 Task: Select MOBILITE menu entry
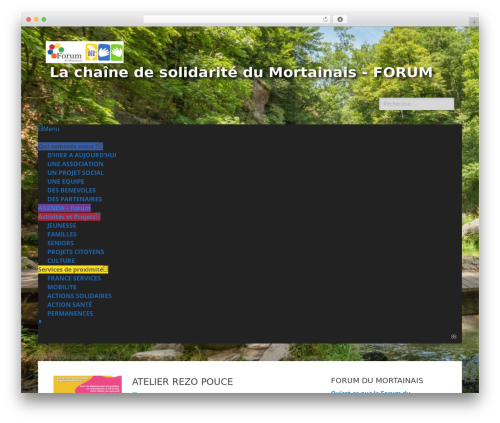62,287
